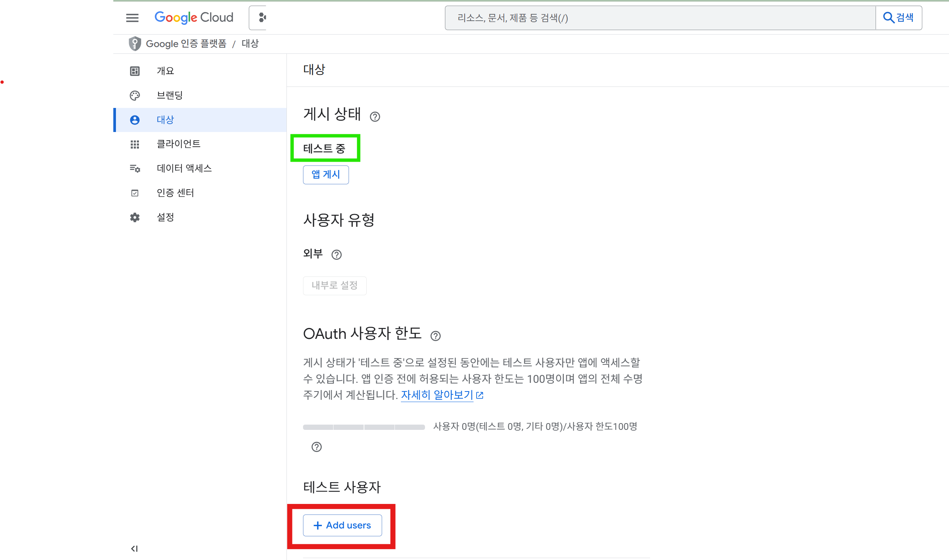949x560 pixels.
Task: Open help for OAuth 사용자 한도
Action: coord(435,336)
